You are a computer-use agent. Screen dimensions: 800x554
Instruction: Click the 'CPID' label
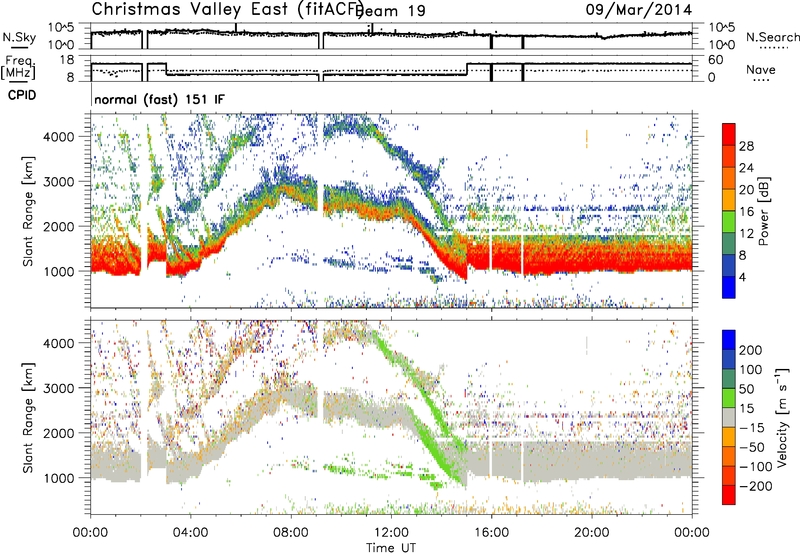(22, 95)
